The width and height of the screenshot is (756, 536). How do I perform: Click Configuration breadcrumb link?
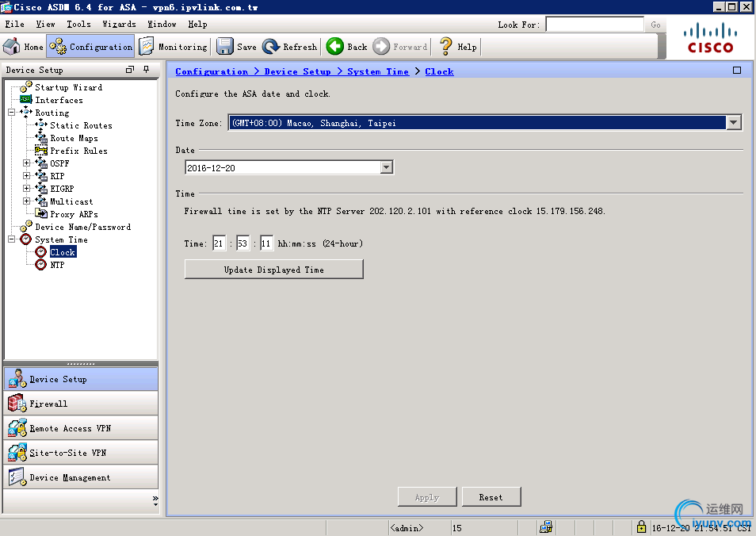point(211,71)
